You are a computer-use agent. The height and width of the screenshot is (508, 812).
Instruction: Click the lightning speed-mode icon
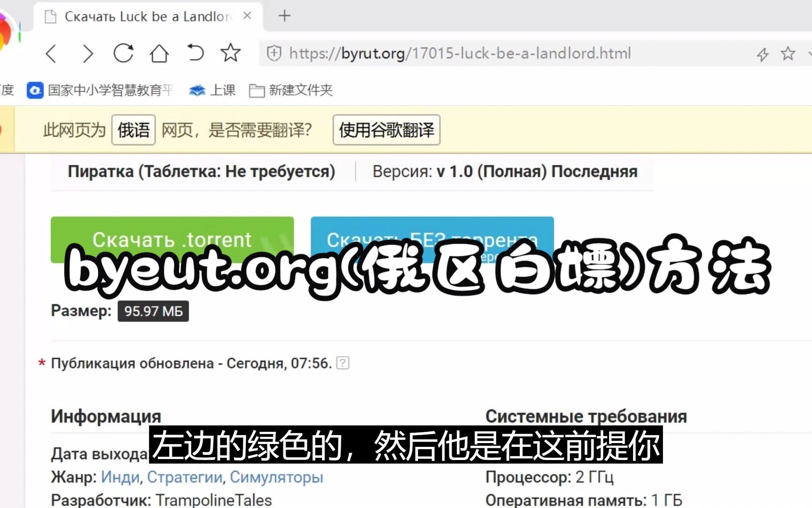click(x=762, y=54)
